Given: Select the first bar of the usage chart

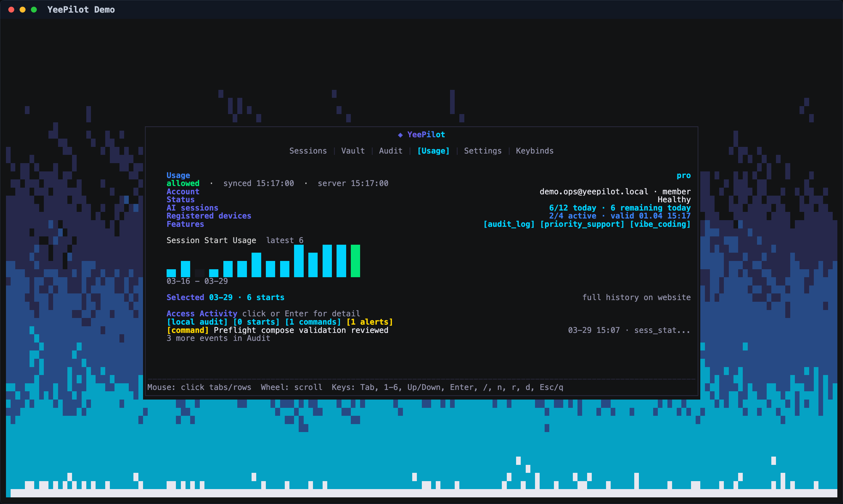Looking at the screenshot, I should [171, 273].
